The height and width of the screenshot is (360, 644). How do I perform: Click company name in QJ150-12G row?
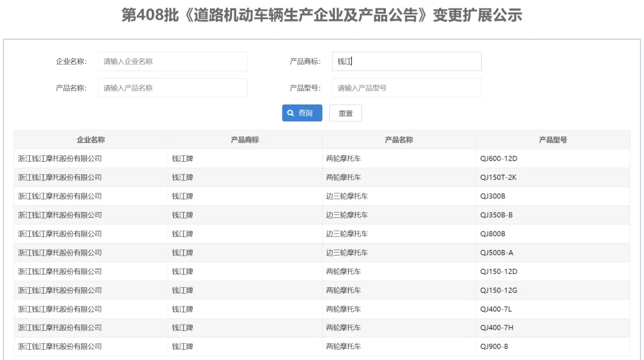point(60,291)
